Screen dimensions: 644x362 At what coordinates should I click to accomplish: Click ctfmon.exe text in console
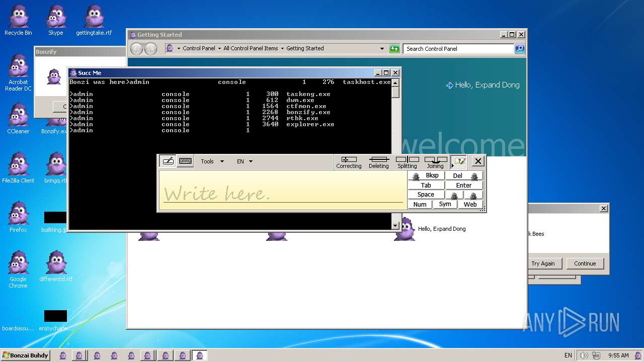pyautogui.click(x=306, y=106)
